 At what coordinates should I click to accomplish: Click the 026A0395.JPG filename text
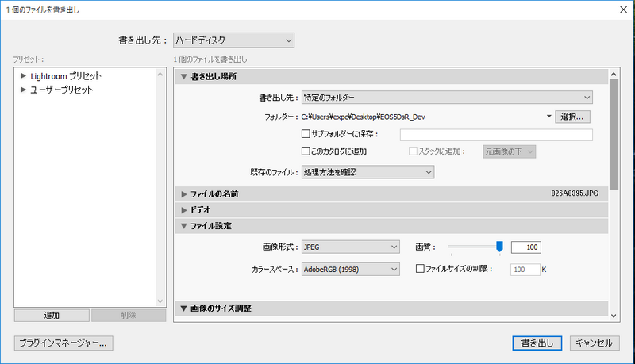(x=575, y=193)
